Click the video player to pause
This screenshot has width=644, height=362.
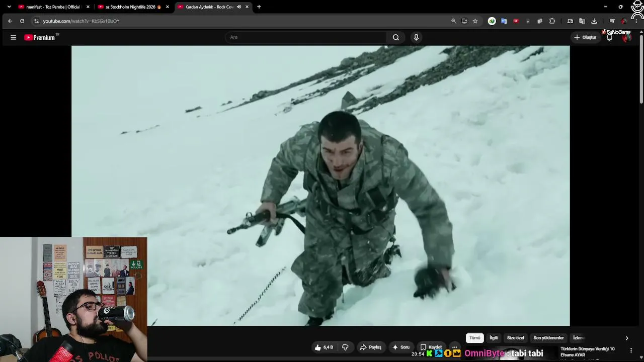tap(320, 186)
